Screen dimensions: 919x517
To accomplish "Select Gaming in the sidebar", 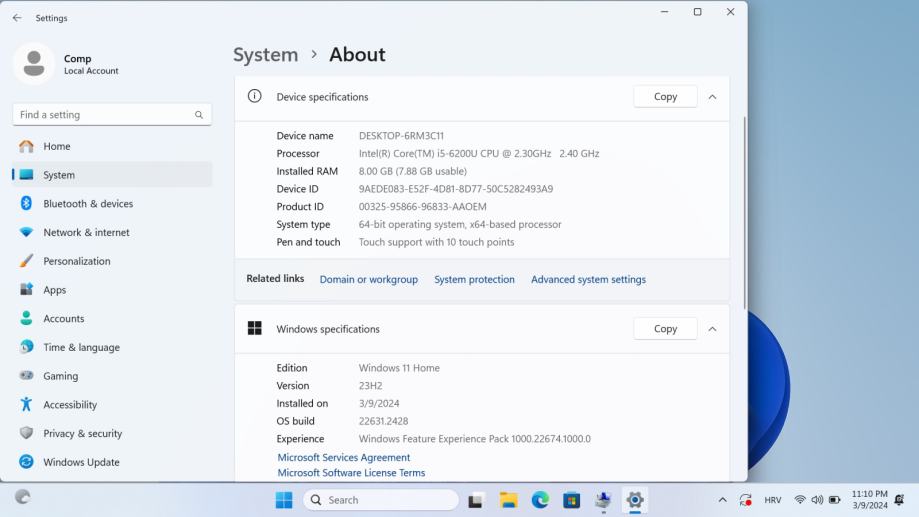I will coord(60,376).
